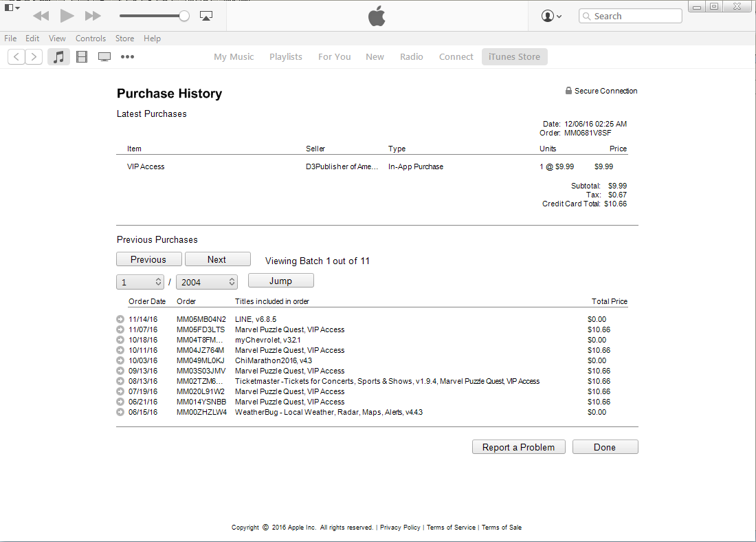
Task: Open the View menu
Action: tap(57, 39)
